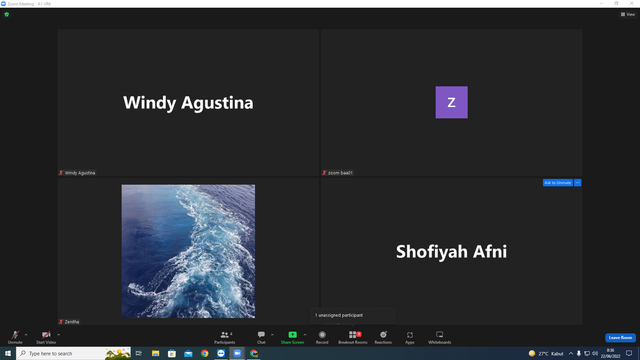Open File Explorer from taskbar
640x360 pixels.
click(x=156, y=353)
